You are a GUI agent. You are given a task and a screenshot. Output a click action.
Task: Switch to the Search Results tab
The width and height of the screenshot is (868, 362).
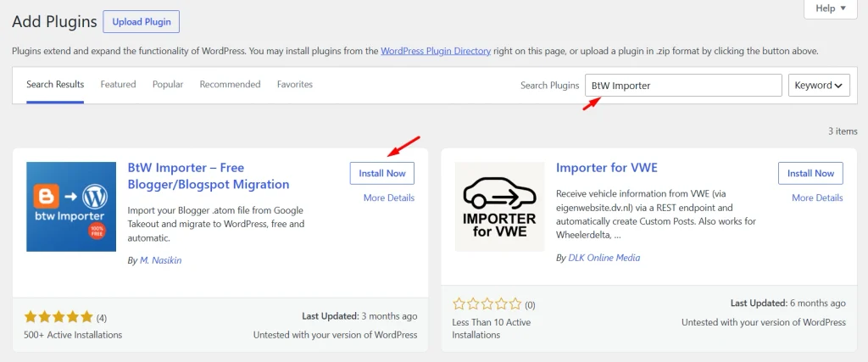[55, 85]
